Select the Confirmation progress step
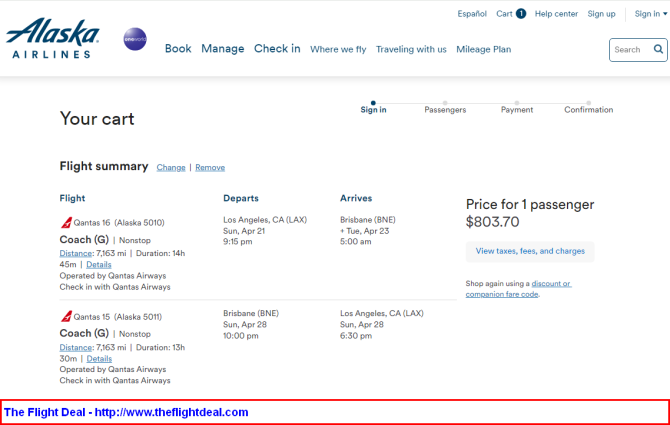Viewport: 670px width, 425px height. coord(588,108)
